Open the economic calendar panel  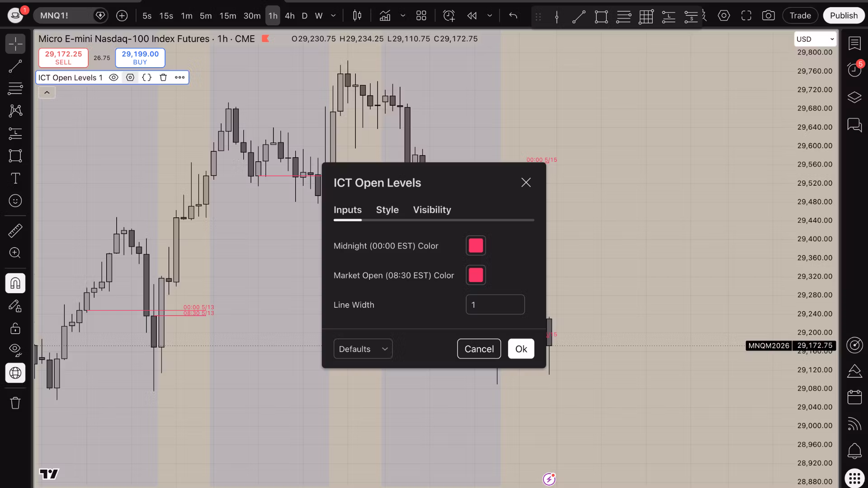coord(854,397)
